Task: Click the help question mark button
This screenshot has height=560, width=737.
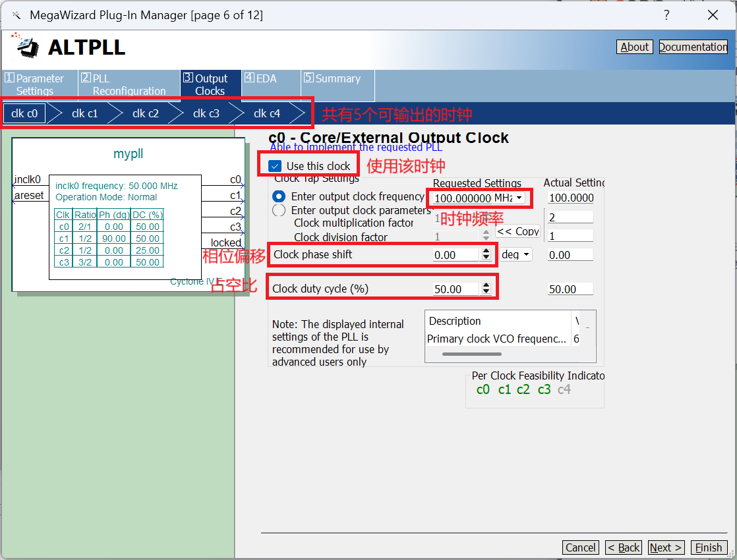Action: tap(666, 15)
